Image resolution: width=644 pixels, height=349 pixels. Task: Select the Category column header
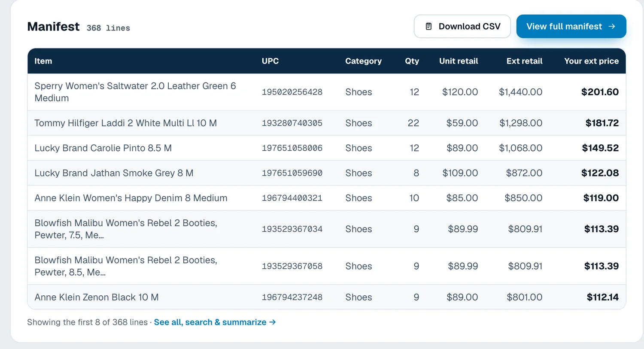point(363,61)
